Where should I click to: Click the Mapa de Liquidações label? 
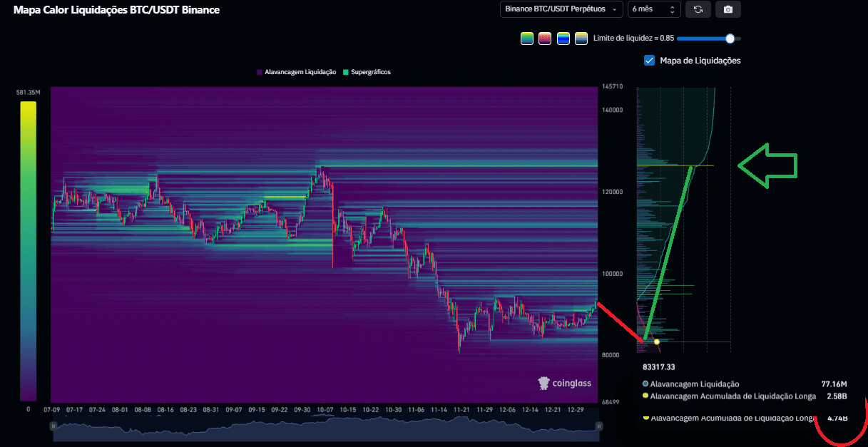(x=700, y=61)
